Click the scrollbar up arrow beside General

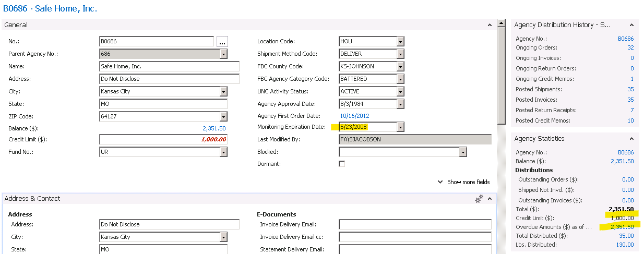click(x=502, y=23)
